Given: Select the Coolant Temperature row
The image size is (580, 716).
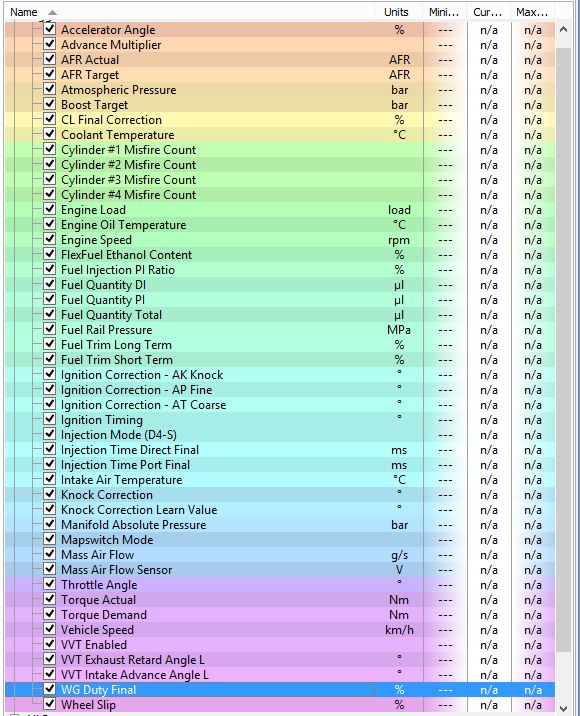Looking at the screenshot, I should (280, 135).
